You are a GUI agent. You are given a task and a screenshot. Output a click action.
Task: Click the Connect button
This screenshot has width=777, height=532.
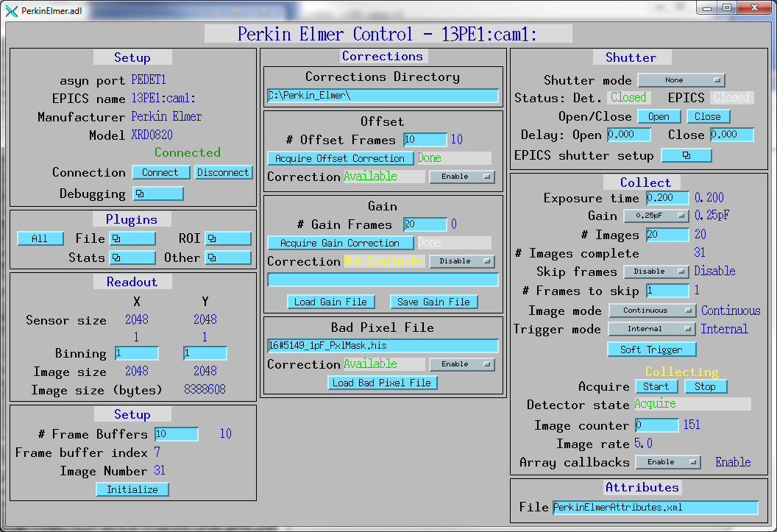pyautogui.click(x=160, y=172)
